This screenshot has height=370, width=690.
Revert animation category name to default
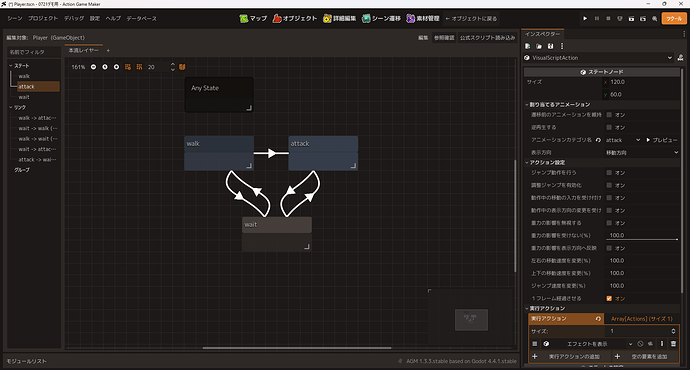(598, 140)
